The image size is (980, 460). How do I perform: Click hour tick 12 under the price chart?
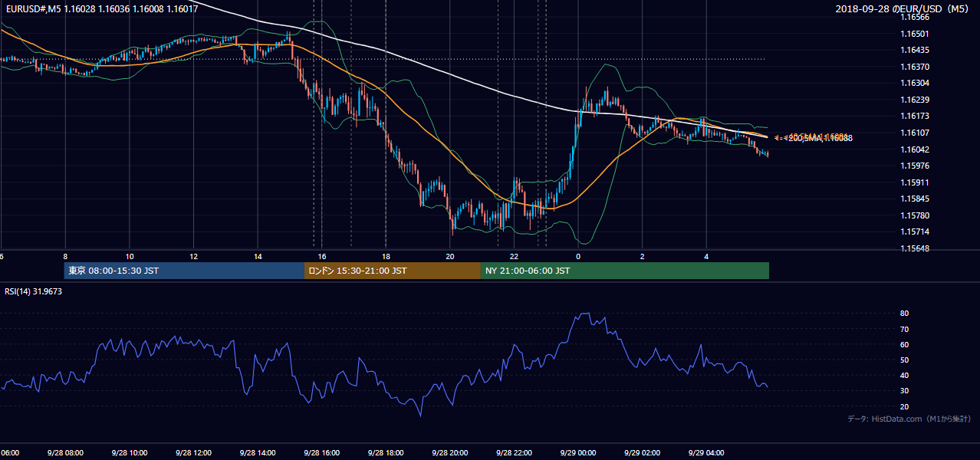tap(193, 257)
